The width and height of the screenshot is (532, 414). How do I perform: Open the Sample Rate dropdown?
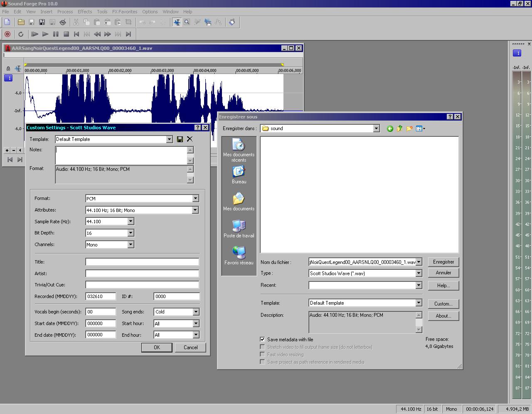[131, 222]
